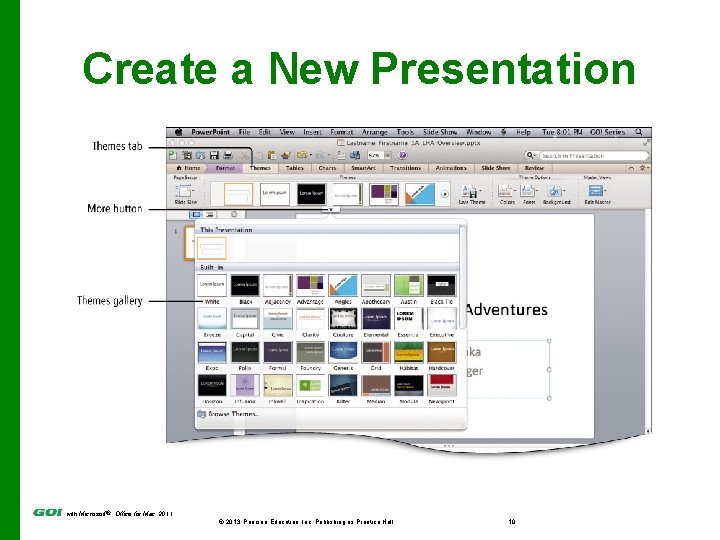Image resolution: width=720 pixels, height=540 pixels.
Task: Click the Browse Themes folder icon
Action: 202,414
